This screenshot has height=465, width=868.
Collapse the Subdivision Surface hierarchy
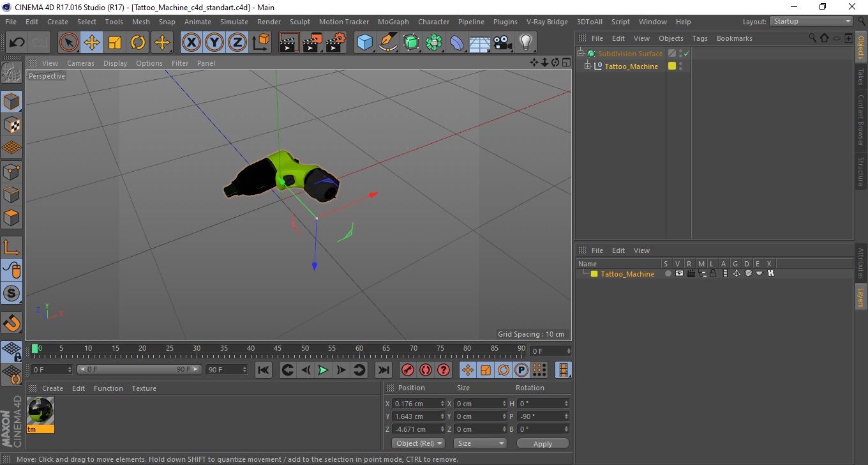point(580,54)
